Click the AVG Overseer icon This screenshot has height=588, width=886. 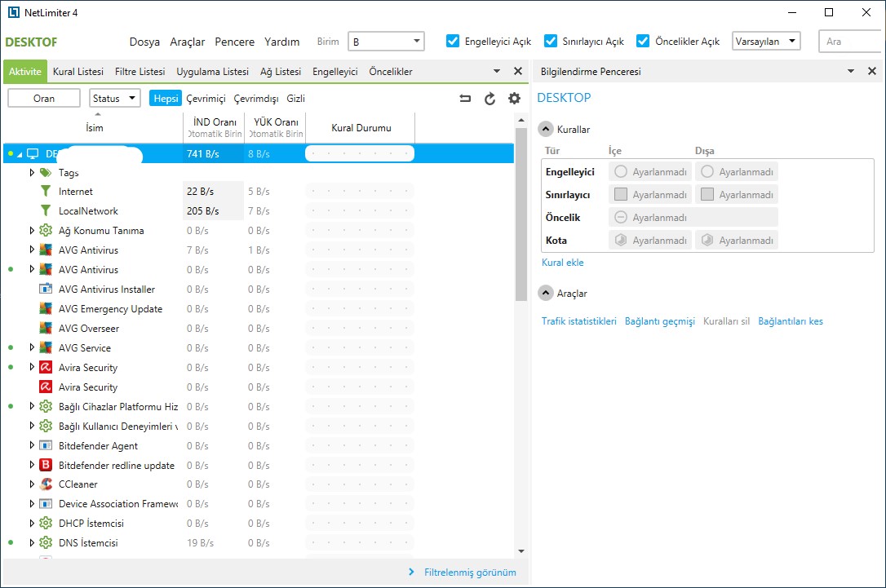pos(46,328)
